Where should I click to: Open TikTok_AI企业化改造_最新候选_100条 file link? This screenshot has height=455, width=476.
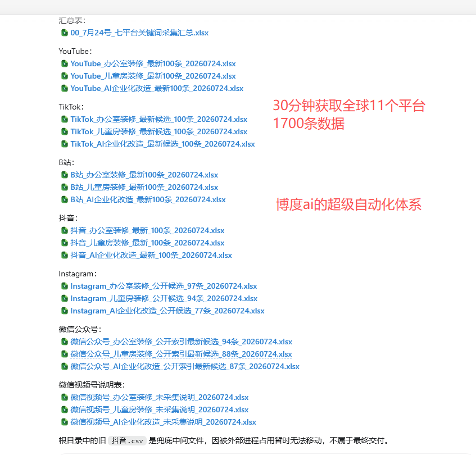[x=163, y=144]
